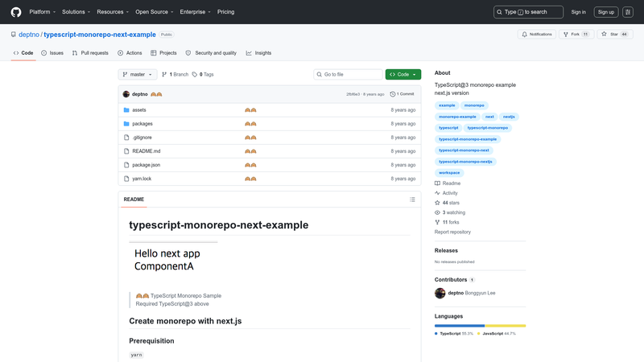This screenshot has height=362, width=644.
Task: Open the Activity link in About
Action: click(446, 193)
